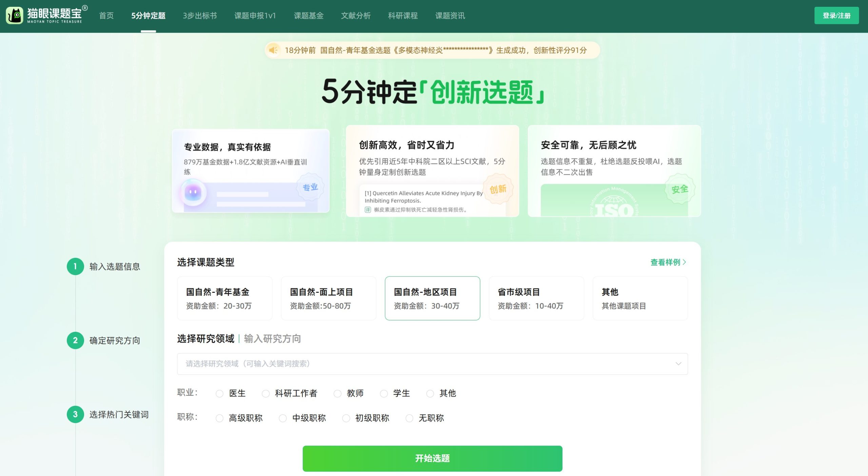Screen dimensions: 868x476
Task: Click the 开始选题 button
Action: pyautogui.click(x=432, y=458)
